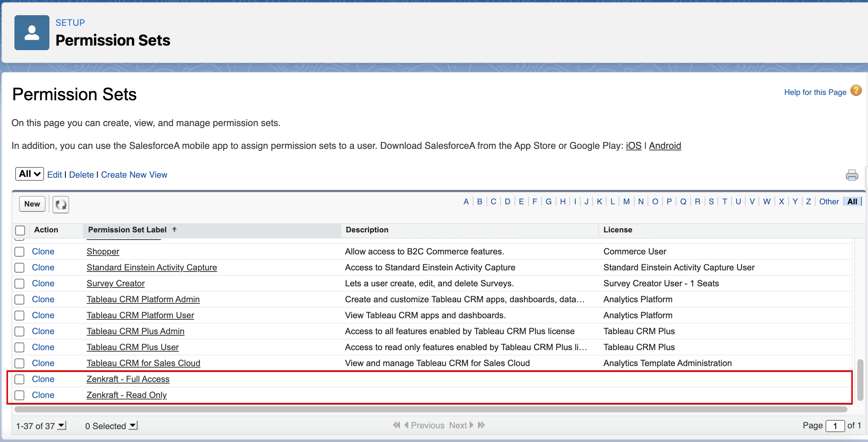This screenshot has height=442, width=868.
Task: Clone the Tableau CRM Plus Admin set
Action: [43, 331]
